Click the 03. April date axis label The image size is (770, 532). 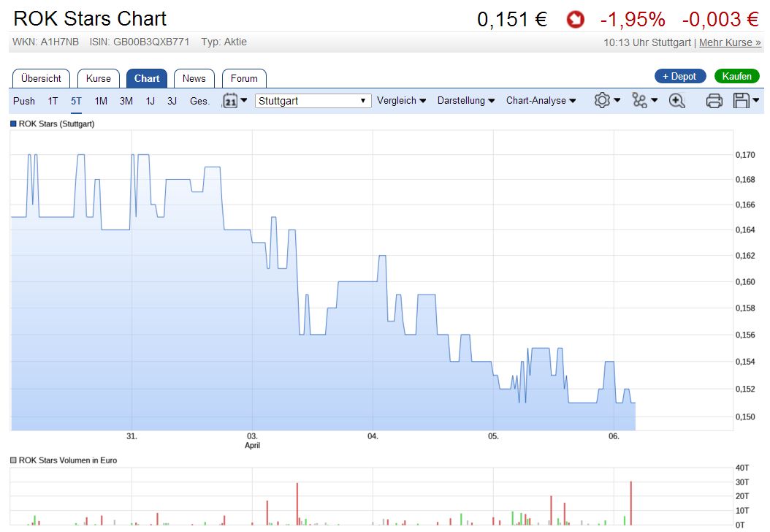tap(253, 441)
